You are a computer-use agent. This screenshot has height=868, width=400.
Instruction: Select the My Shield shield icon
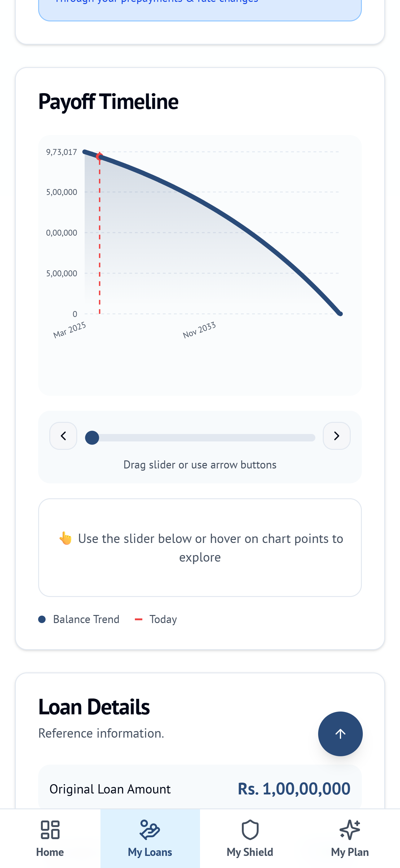[x=250, y=830]
